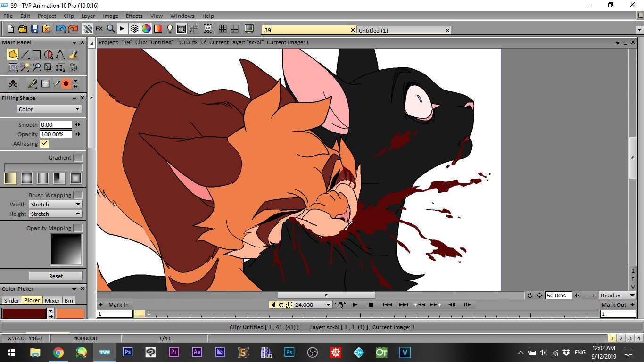Select the camera tool in Main Panel
644x362 pixels.
click(x=73, y=67)
